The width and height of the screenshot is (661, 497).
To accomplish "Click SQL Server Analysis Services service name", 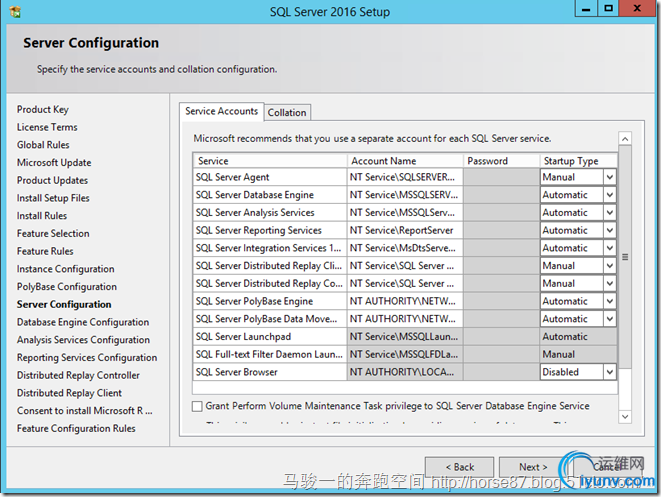I will click(x=255, y=212).
